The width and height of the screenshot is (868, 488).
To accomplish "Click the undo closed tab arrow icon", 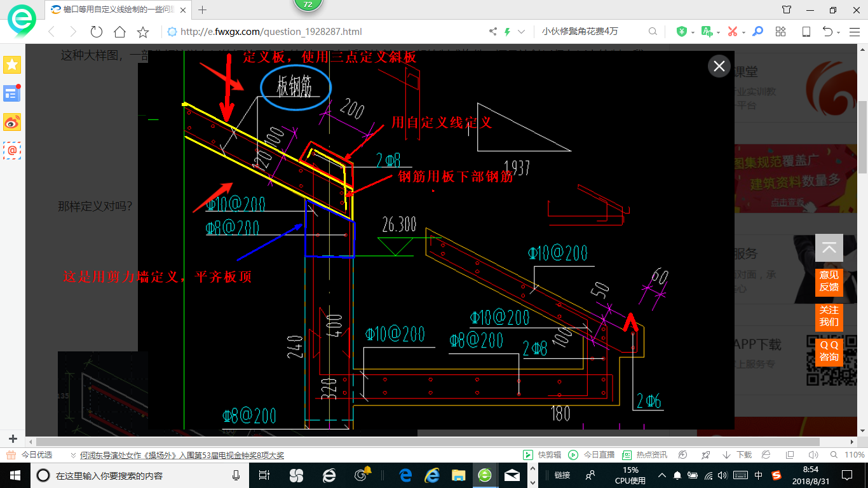I will point(827,32).
